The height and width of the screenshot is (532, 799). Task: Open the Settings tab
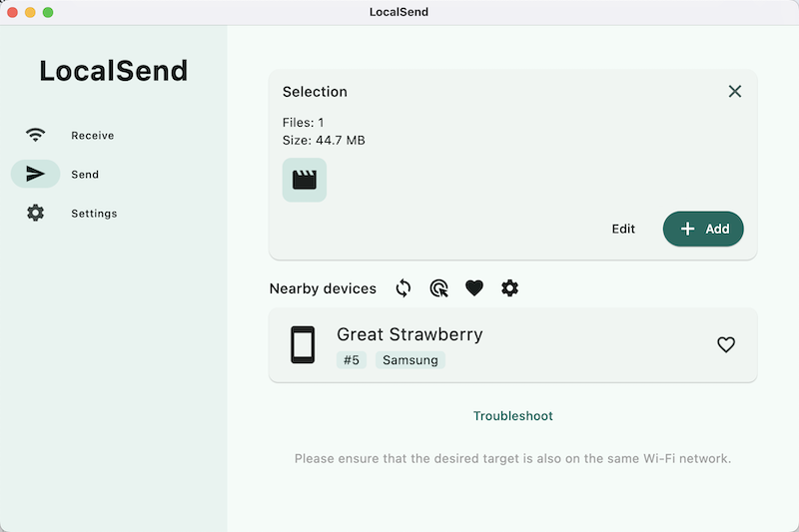(94, 214)
